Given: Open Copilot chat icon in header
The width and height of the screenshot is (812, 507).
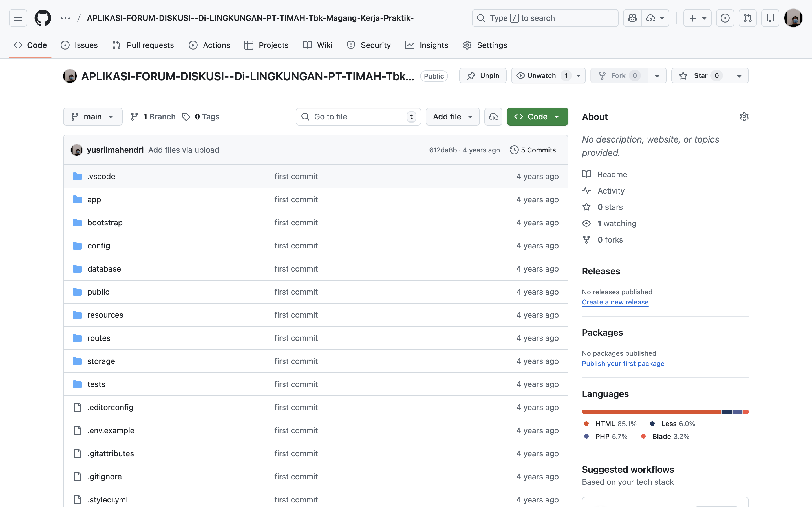Looking at the screenshot, I should point(632,18).
